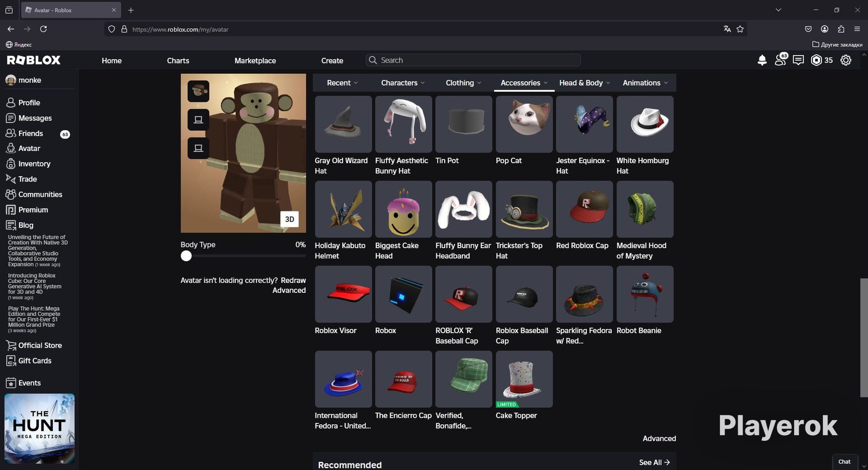Click the list all tabs chevron

(x=779, y=10)
